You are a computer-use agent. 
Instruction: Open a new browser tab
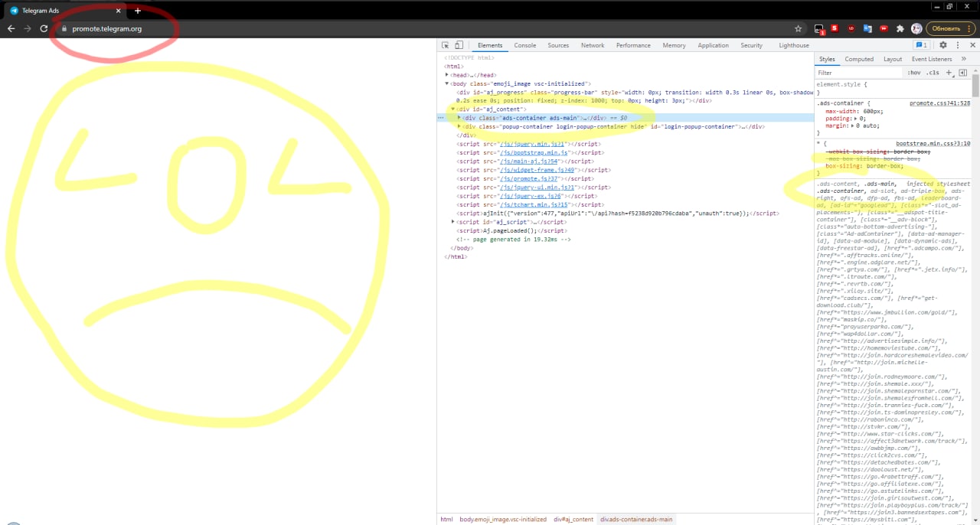[138, 11]
